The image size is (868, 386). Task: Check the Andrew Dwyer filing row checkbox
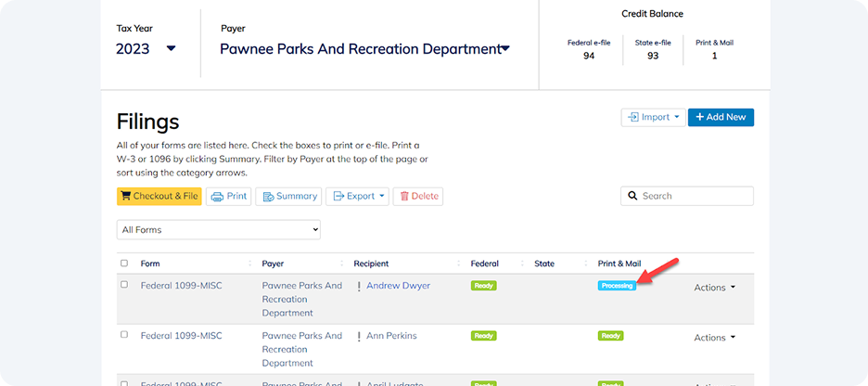(x=124, y=284)
